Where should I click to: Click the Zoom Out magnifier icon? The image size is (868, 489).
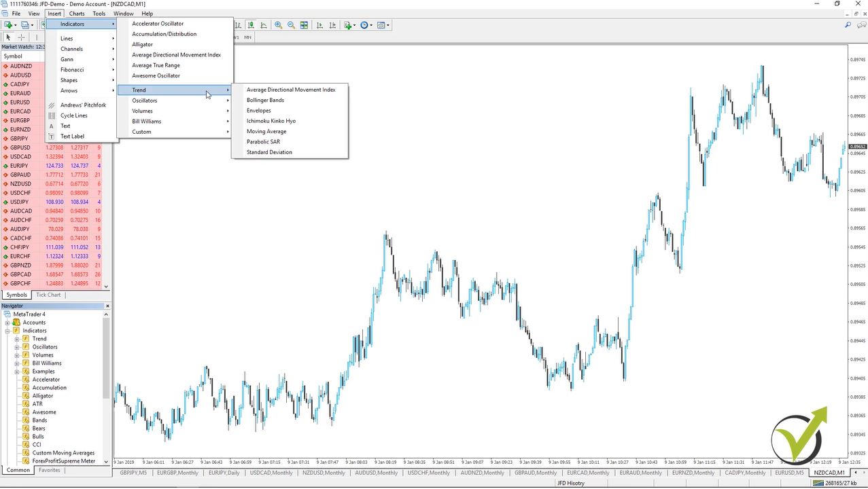coord(291,25)
